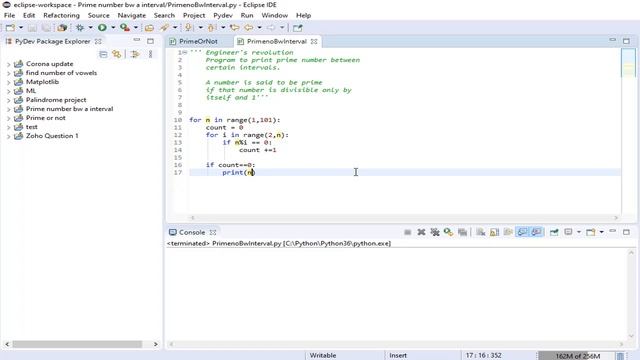Switch to the PrimeOrNot editor tab
Image resolution: width=640 pixels, height=360 pixels.
pyautogui.click(x=198, y=41)
